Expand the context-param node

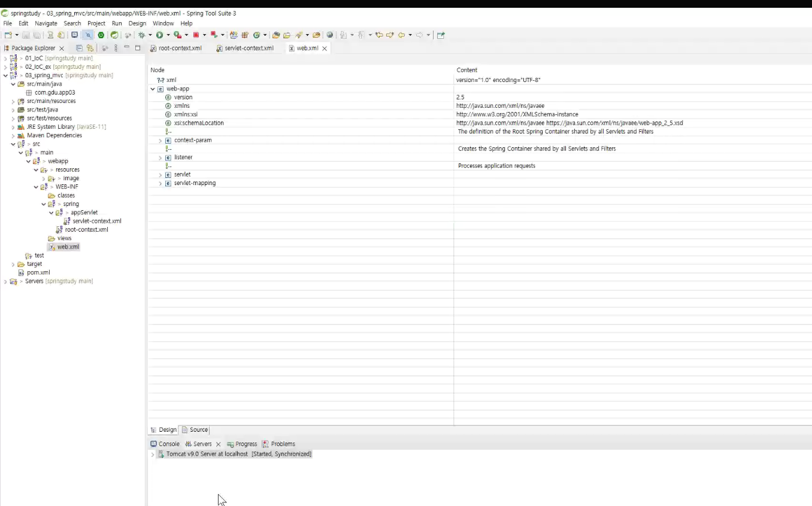click(160, 141)
